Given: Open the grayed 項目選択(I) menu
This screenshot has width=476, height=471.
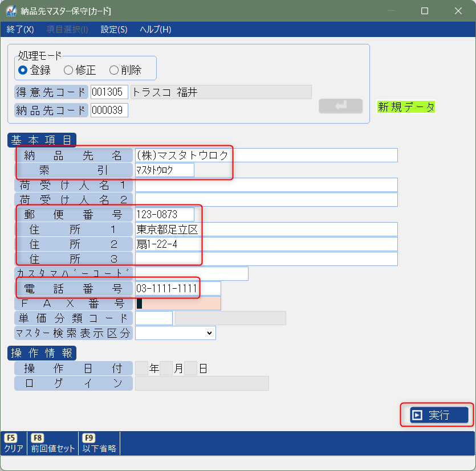Looking at the screenshot, I should tap(67, 30).
